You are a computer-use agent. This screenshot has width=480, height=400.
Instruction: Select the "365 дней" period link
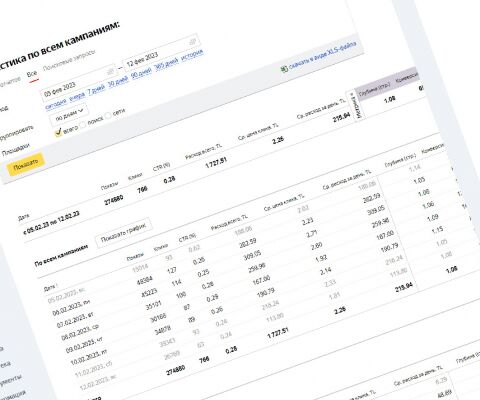(x=167, y=64)
